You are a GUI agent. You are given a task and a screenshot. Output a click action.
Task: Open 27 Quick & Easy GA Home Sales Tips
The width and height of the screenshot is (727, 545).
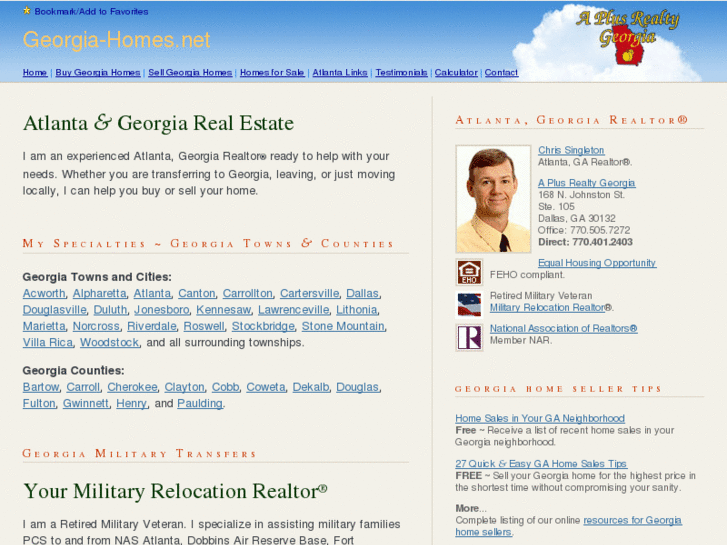[x=541, y=464]
